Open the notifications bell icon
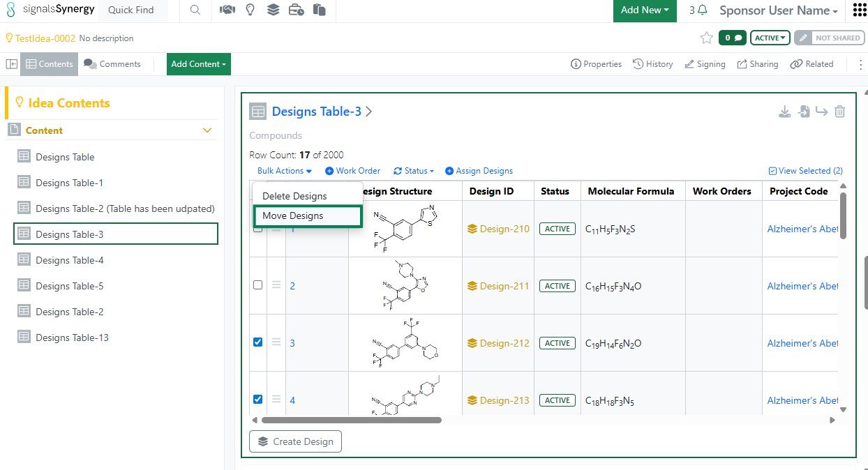Viewport: 868px width, 470px height. point(703,10)
